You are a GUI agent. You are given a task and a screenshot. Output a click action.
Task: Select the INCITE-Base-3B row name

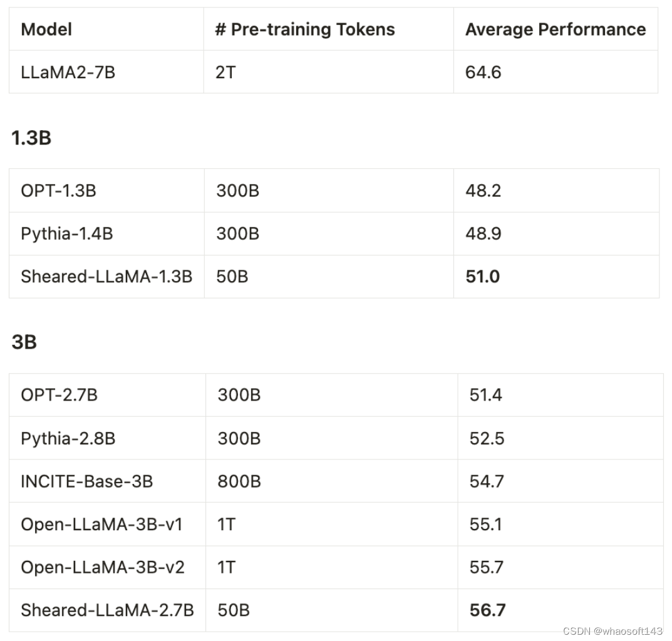pos(86,481)
